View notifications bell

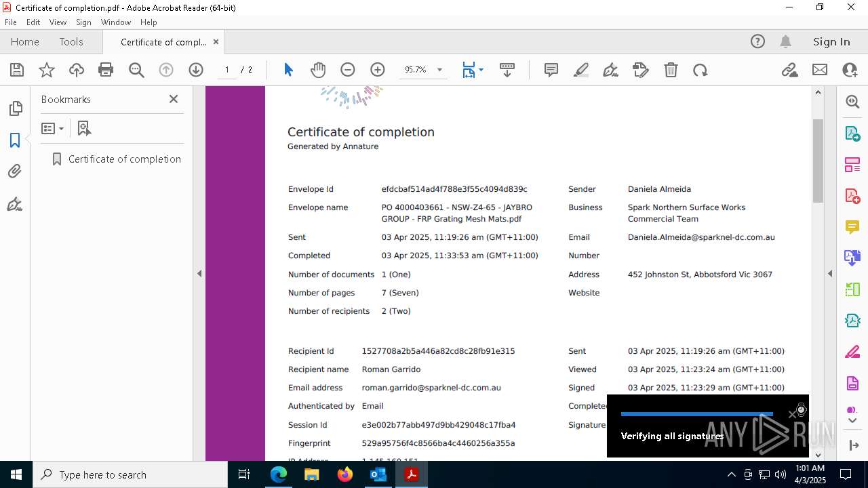tap(785, 41)
